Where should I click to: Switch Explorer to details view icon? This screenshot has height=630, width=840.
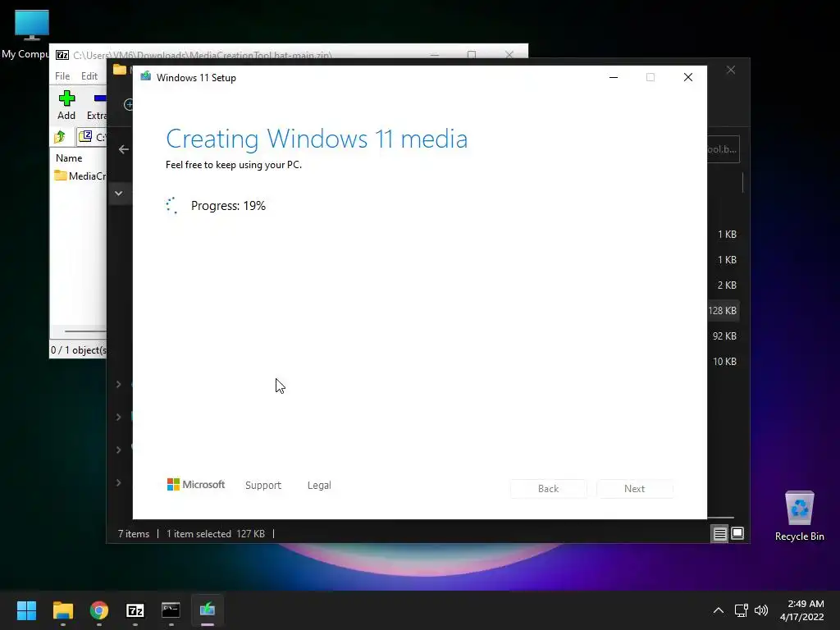pos(719,533)
